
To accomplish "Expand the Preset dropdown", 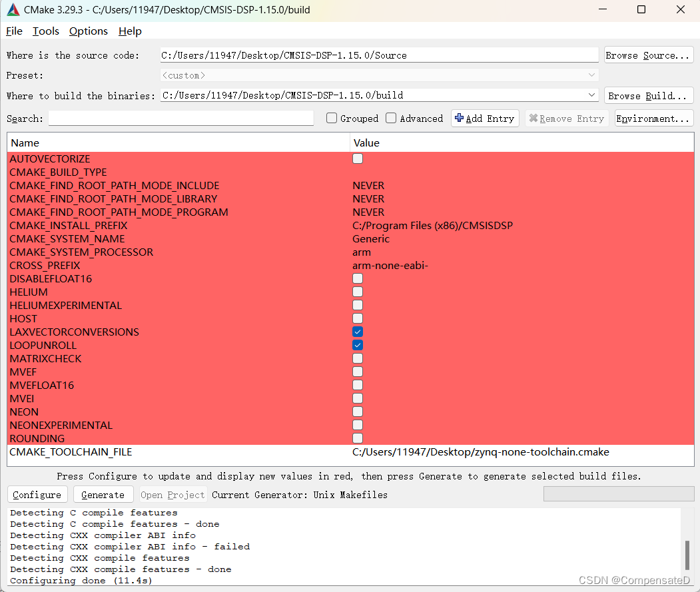I will coord(591,75).
